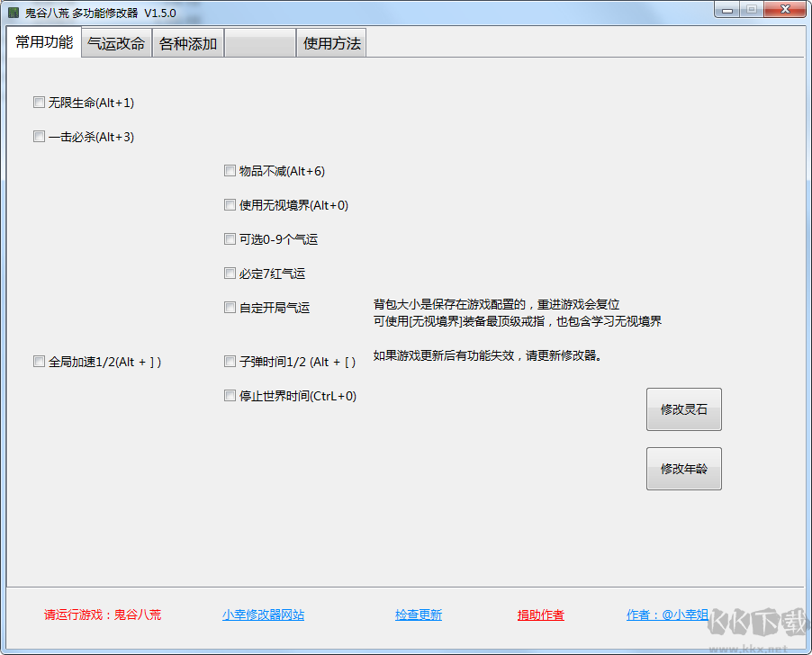The height and width of the screenshot is (655, 812).
Task: Click the red 请运行游戏：鬼谷八荒 status text
Action: click(103, 615)
